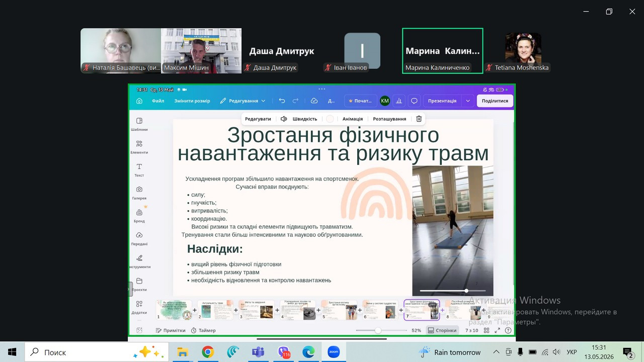Toggle the Сторінки pages view button
The image size is (644, 362).
click(442, 330)
